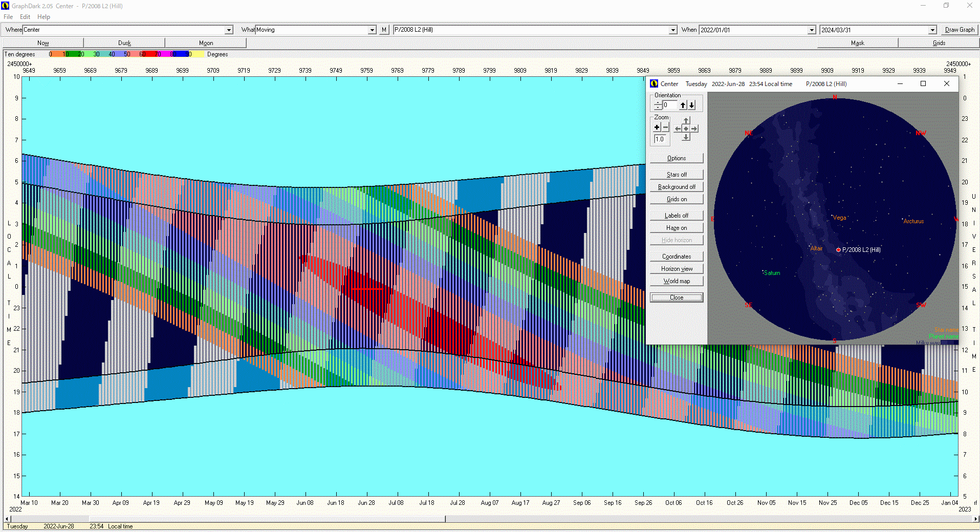The image size is (980, 532).
Task: Toggle the Grids button on main graph
Action: coord(939,43)
